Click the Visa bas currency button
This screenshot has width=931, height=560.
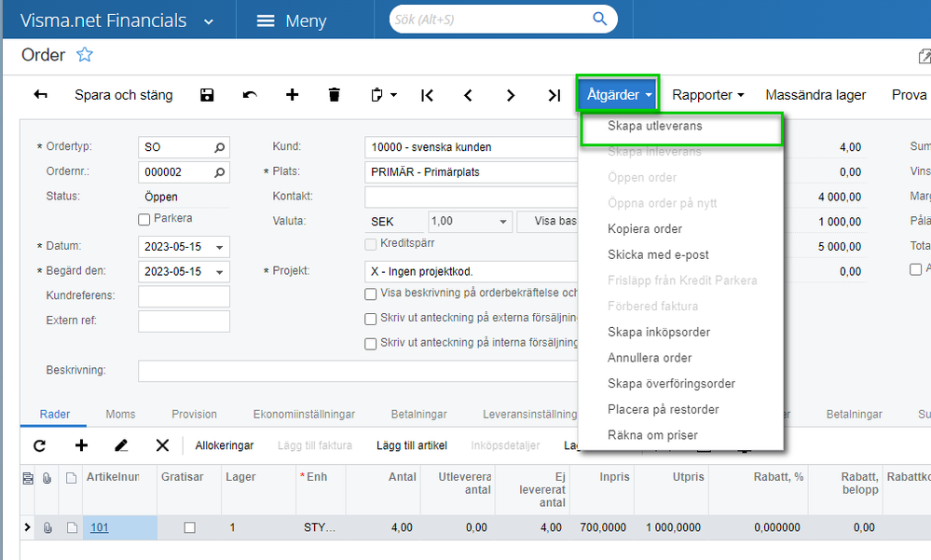[548, 222]
